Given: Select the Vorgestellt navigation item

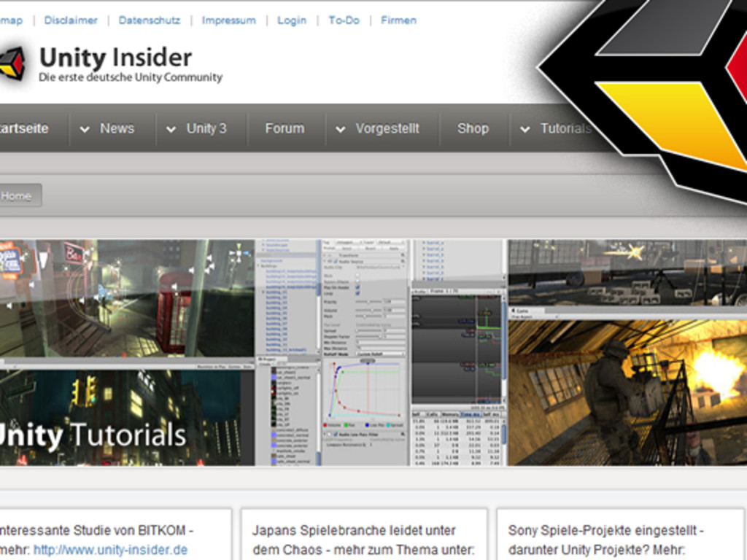Looking at the screenshot, I should coord(387,128).
